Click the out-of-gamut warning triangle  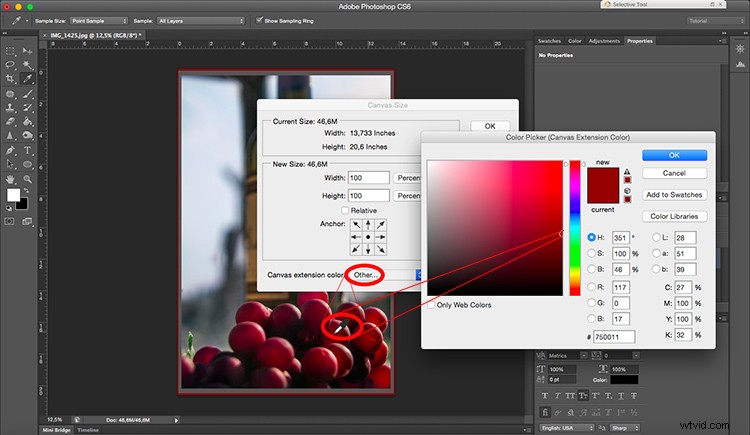tap(627, 171)
